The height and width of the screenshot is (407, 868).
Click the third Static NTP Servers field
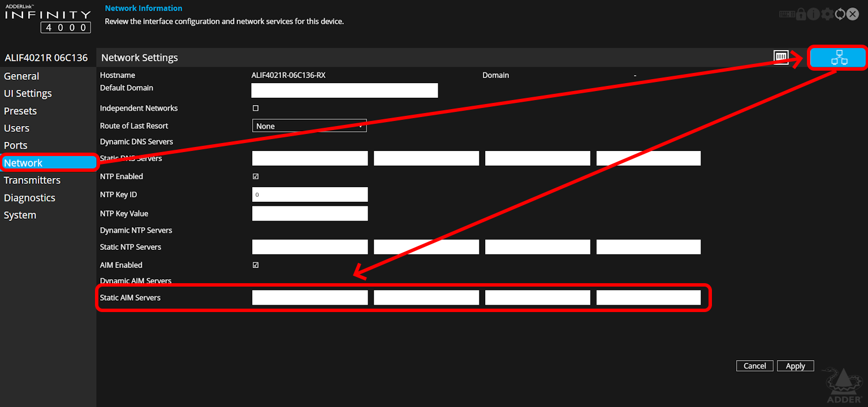(538, 247)
